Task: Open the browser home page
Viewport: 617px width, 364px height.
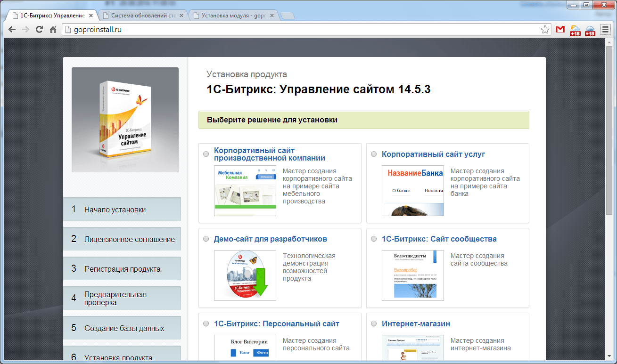Action: [x=53, y=29]
